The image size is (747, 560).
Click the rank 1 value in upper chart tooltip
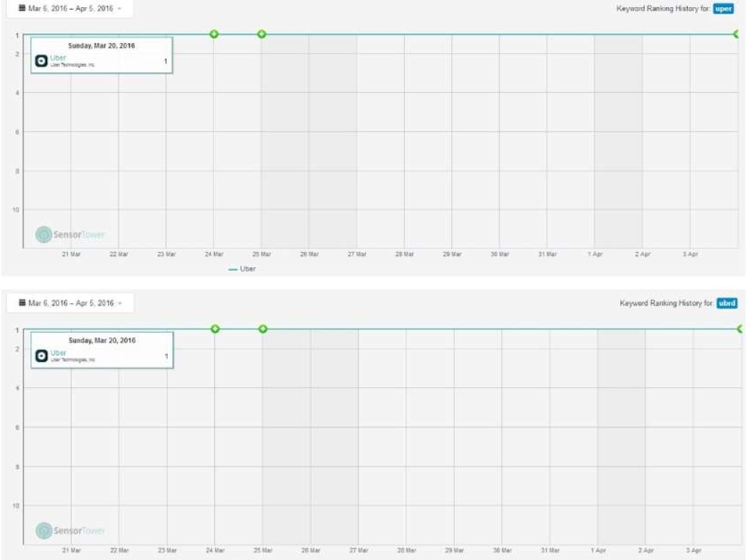tap(166, 61)
